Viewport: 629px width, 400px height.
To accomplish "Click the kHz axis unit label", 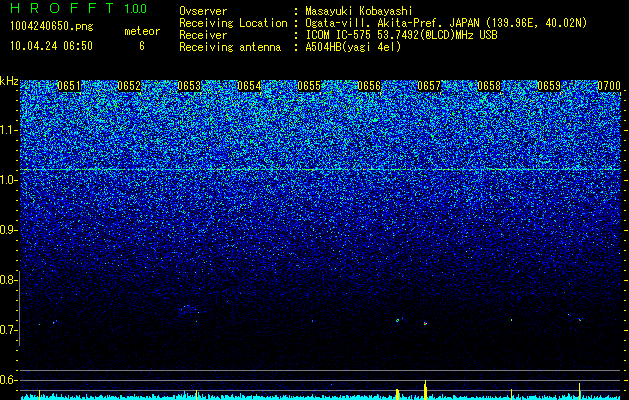I will pyautogui.click(x=9, y=81).
